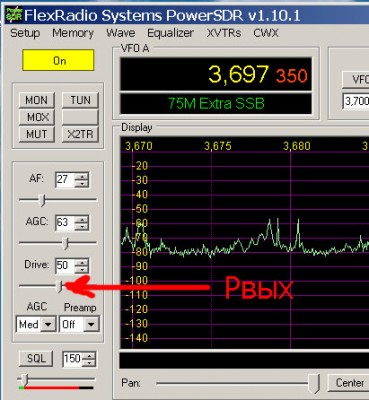Screen dimensions: 369x400
Task: Click the Drive power slider handle
Action: click(59, 286)
